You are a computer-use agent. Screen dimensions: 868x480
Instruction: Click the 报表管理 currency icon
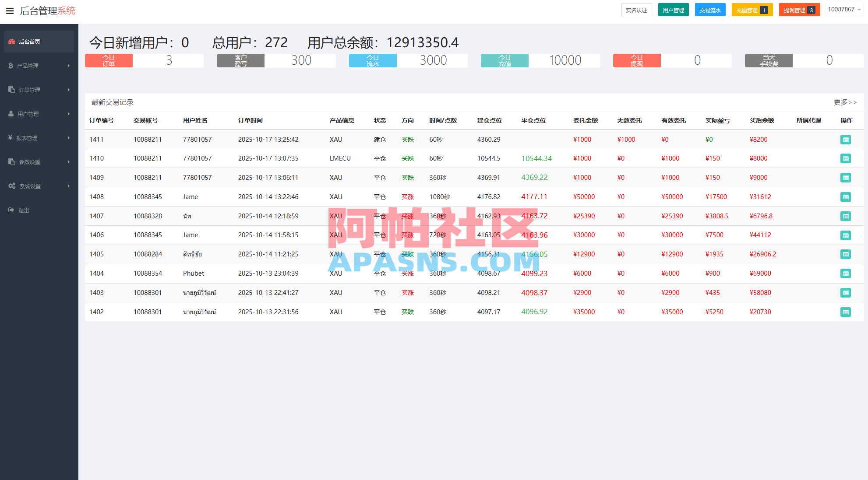point(11,137)
